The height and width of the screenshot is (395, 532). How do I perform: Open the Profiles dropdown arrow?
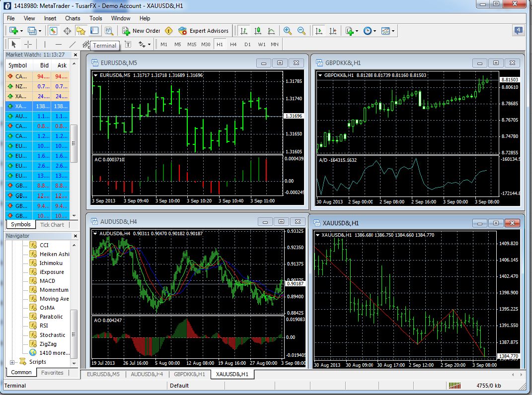coord(40,31)
